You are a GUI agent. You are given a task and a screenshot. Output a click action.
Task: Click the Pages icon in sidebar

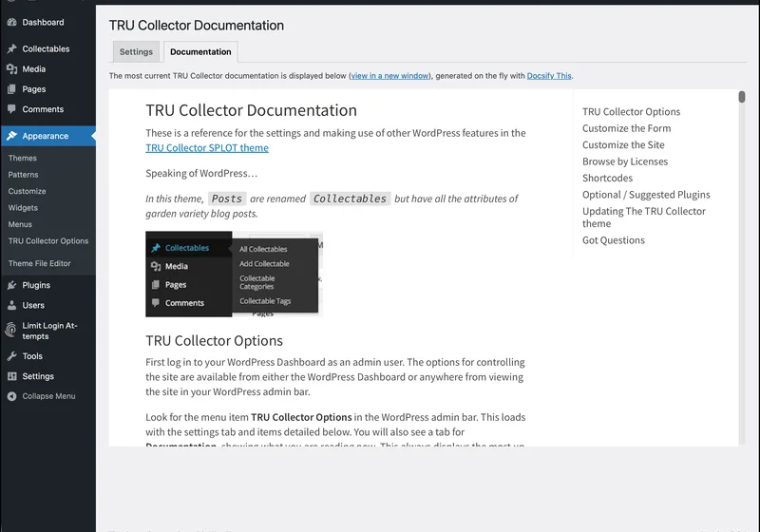pos(11,89)
